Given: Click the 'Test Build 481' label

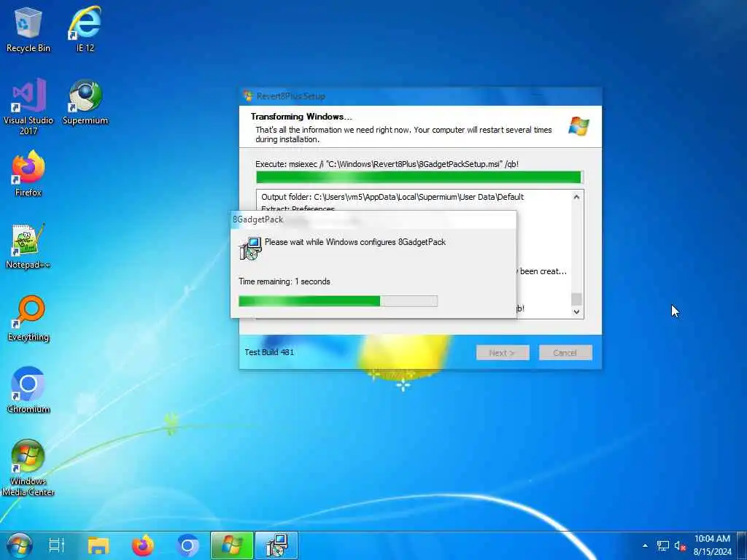Looking at the screenshot, I should [269, 352].
